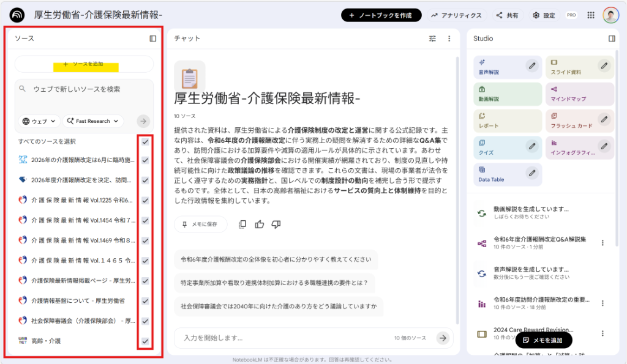The width and height of the screenshot is (627, 364).
Task: Uncheck source 2026年度介護報酬改定を決定
Action: 145,180
